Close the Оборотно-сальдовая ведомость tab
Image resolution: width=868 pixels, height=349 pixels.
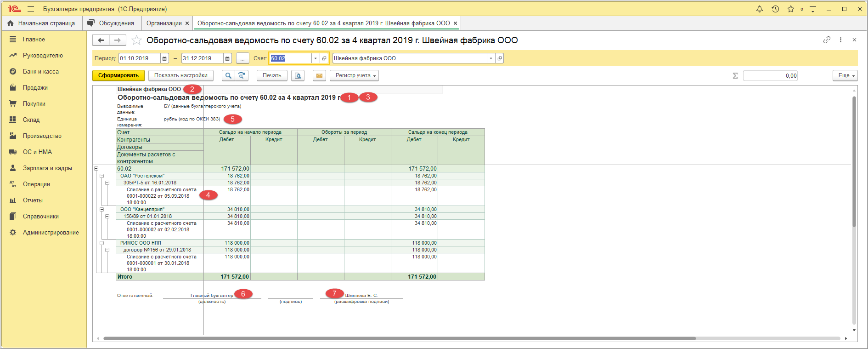[x=455, y=23]
